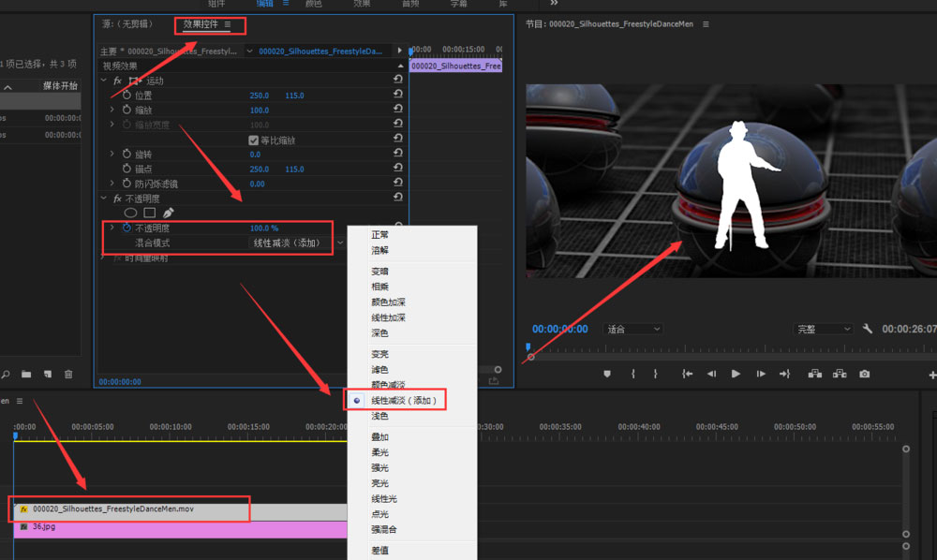Select 变暗 in the blend mode list
The height and width of the screenshot is (560, 937).
(x=379, y=271)
